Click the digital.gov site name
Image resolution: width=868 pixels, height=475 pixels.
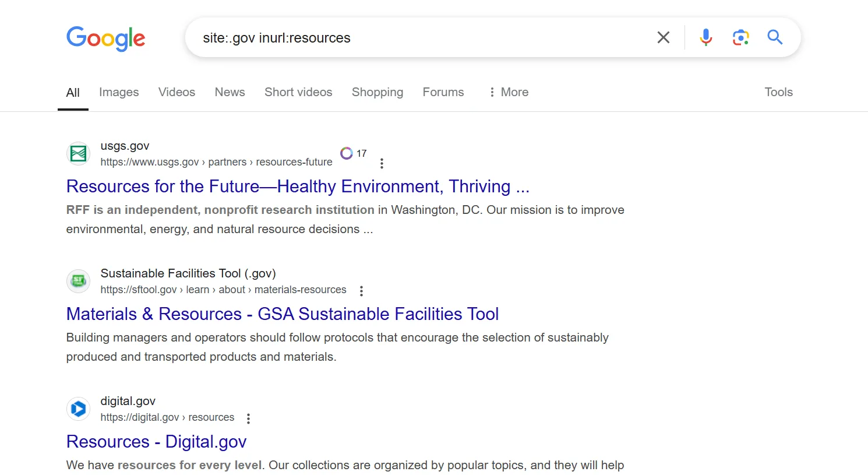(x=128, y=401)
